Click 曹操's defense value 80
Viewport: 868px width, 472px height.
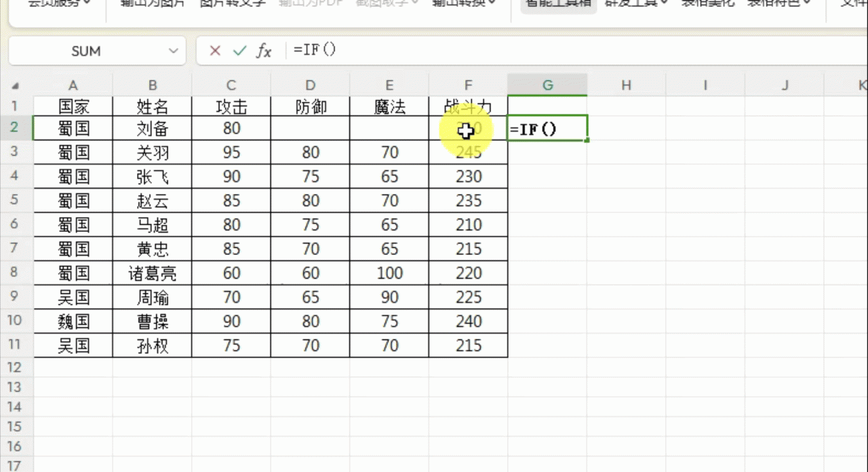311,321
